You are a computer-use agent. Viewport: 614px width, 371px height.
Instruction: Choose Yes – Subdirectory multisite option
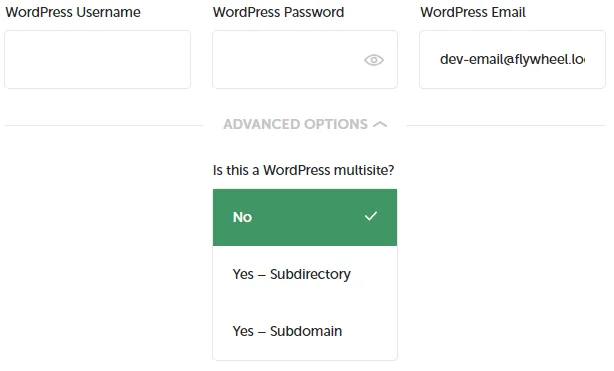coord(305,274)
